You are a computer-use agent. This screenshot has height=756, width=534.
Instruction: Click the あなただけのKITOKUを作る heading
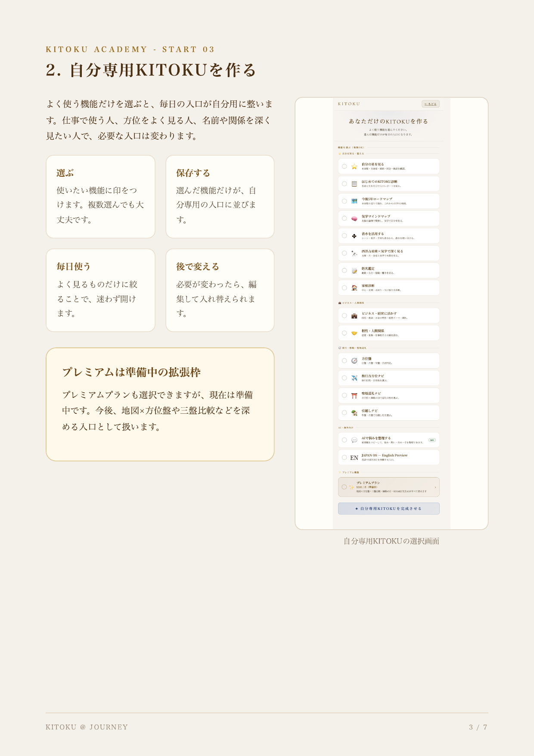388,122
